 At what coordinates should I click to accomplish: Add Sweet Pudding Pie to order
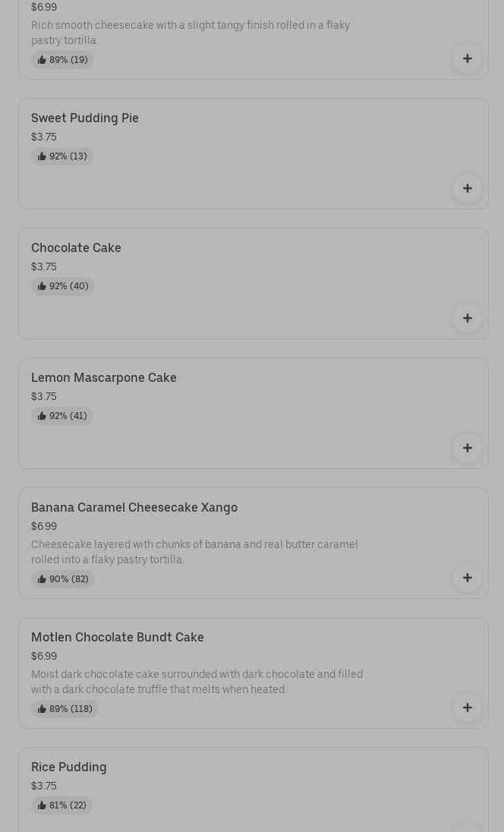pyautogui.click(x=467, y=188)
